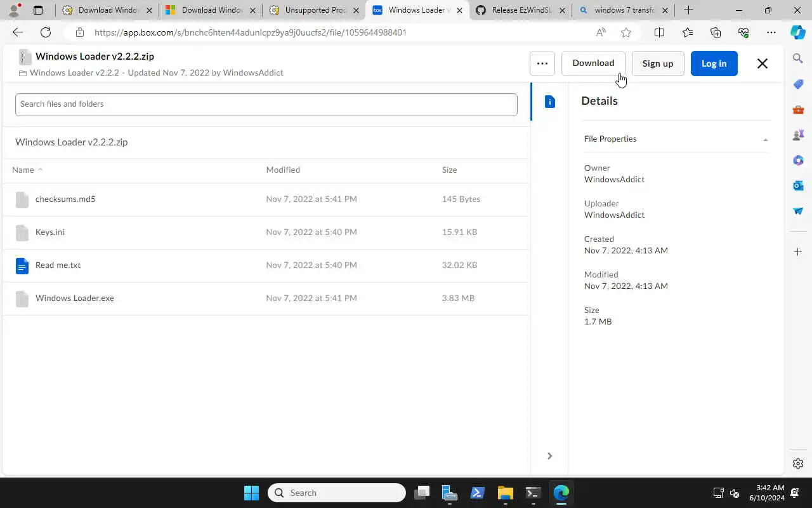This screenshot has width=812, height=508.
Task: Refresh the page
Action: point(46,32)
